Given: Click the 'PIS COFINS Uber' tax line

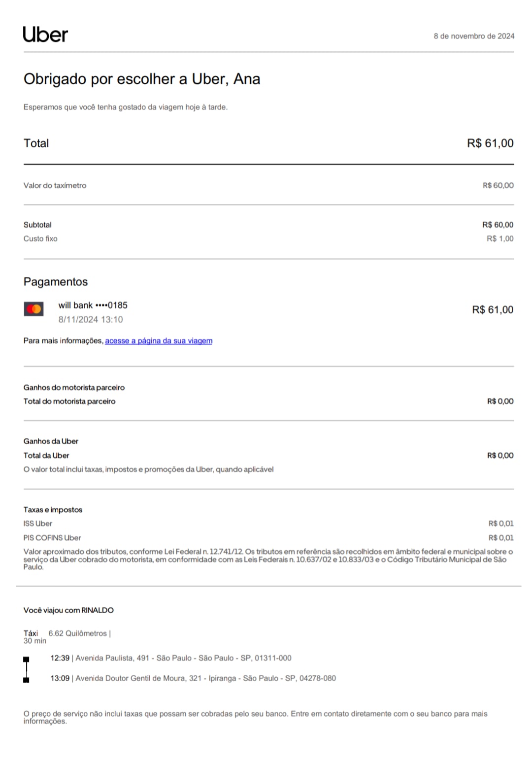Looking at the screenshot, I should pos(52,538).
